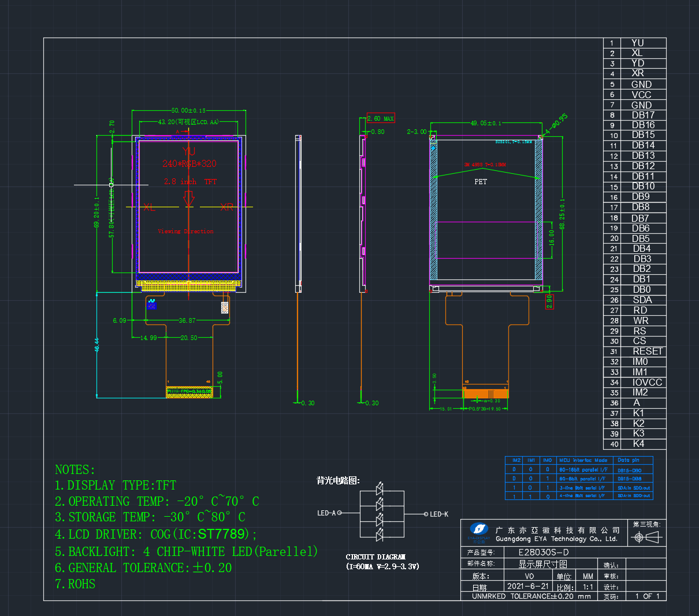
Task: Click the third-angle projection symbol
Action: 646,537
